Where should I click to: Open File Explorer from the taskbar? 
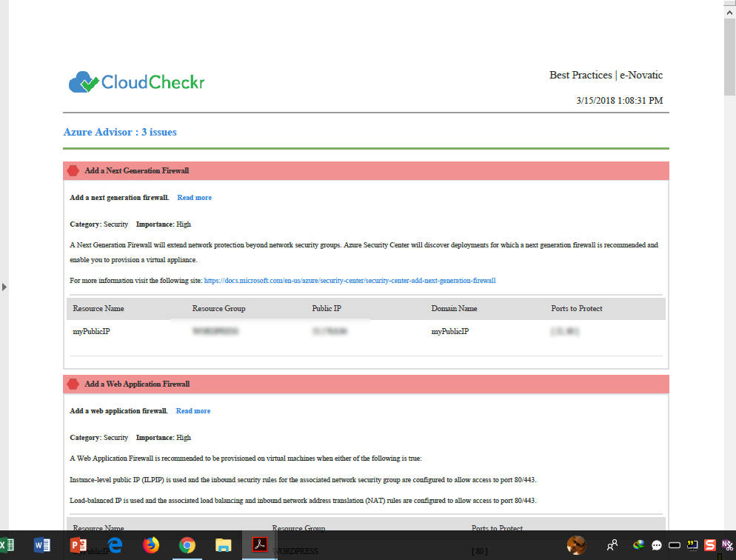pos(224,545)
